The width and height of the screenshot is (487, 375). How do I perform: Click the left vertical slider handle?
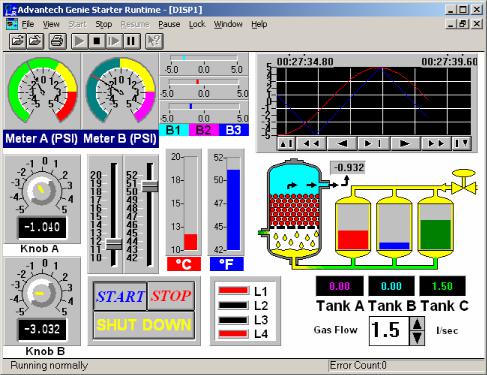(114, 244)
